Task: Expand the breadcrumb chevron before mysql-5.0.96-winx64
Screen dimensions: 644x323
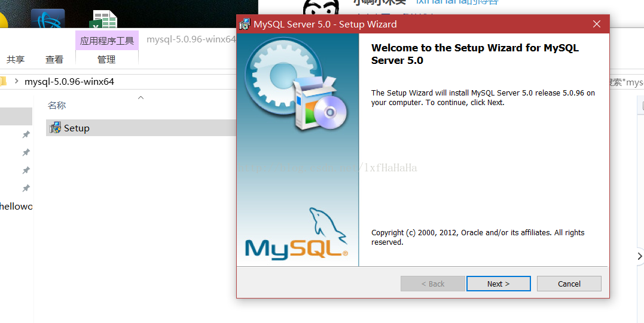Action: pos(16,81)
